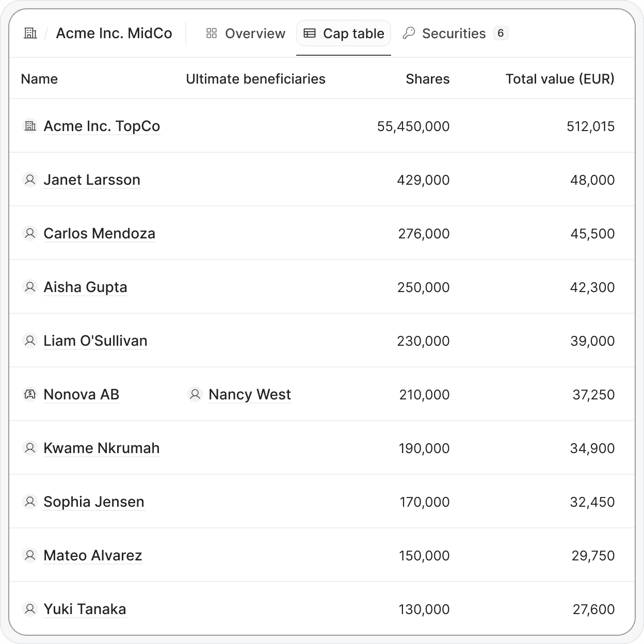The image size is (644, 644).
Task: Click Acme Inc. MidCo breadcrumb title
Action: (114, 34)
